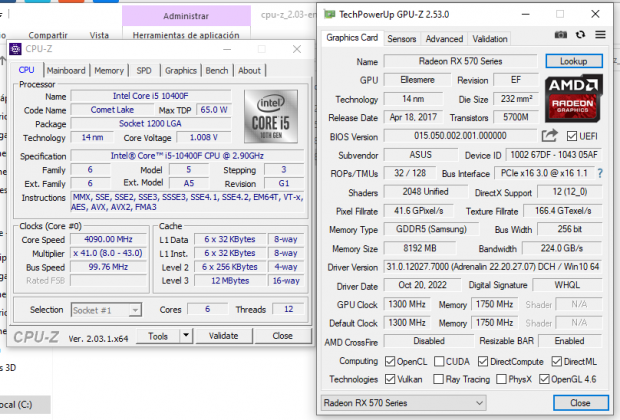Viewport: 620px width, 420px height.
Task: Toggle the DirectCompute checkbox
Action: [x=483, y=361]
